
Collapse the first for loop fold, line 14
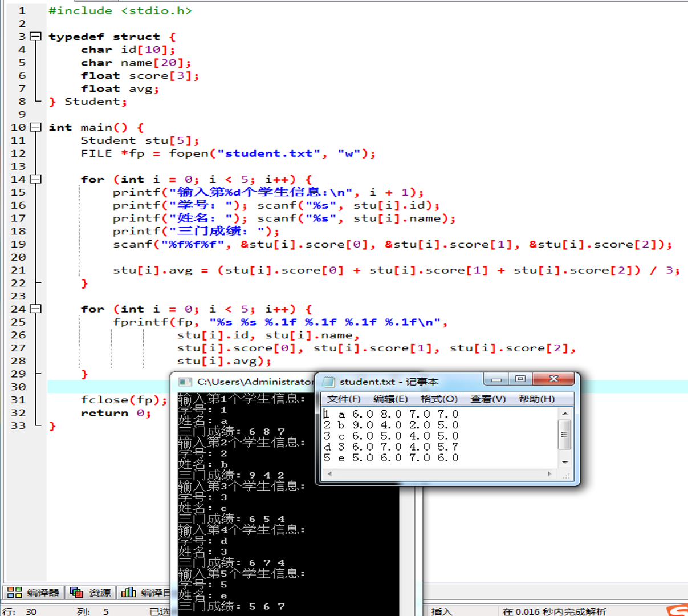(35, 179)
